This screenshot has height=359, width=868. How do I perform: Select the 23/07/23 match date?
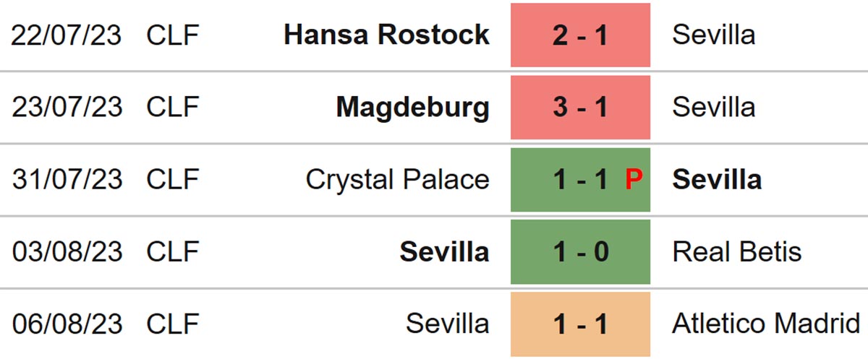[x=67, y=107]
